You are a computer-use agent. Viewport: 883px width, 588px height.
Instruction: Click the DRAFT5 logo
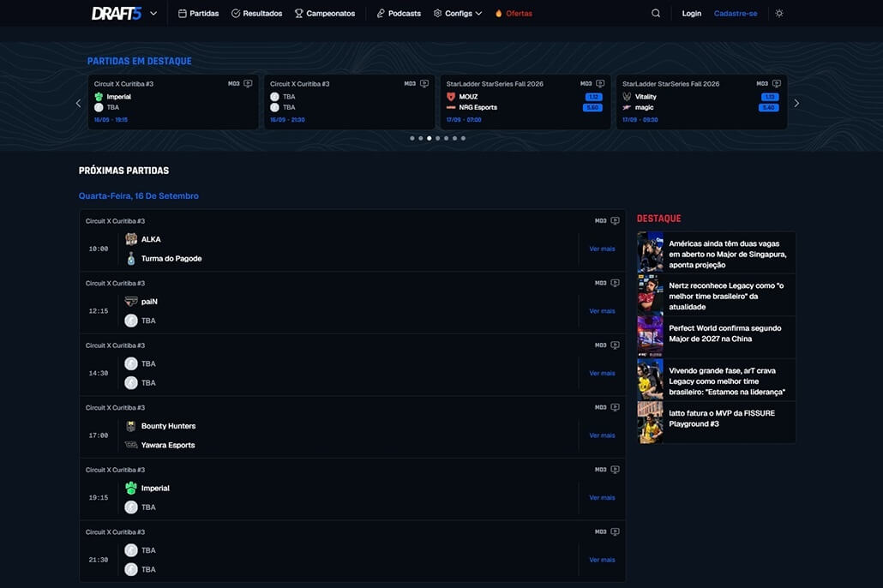(x=116, y=13)
